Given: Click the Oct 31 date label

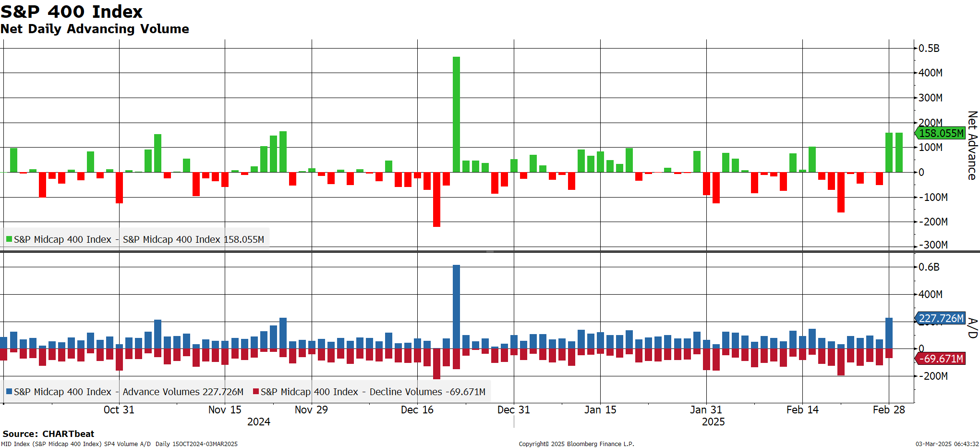Looking at the screenshot, I should coord(119,410).
